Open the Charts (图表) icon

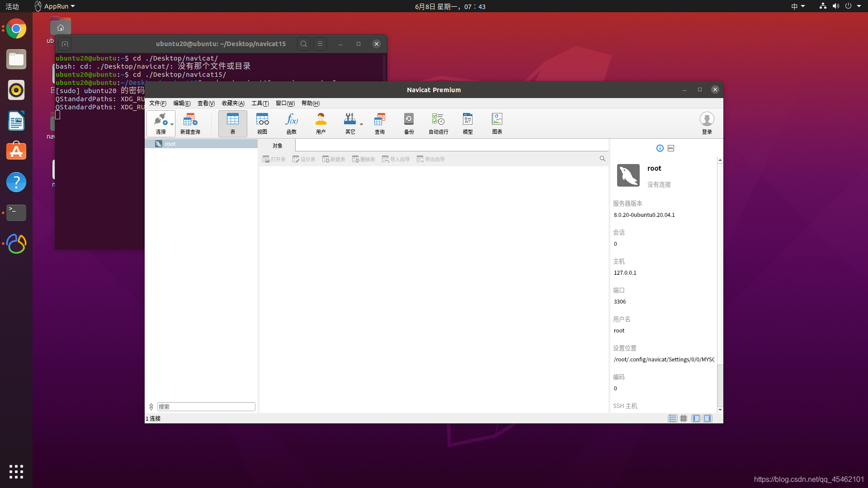tap(497, 123)
